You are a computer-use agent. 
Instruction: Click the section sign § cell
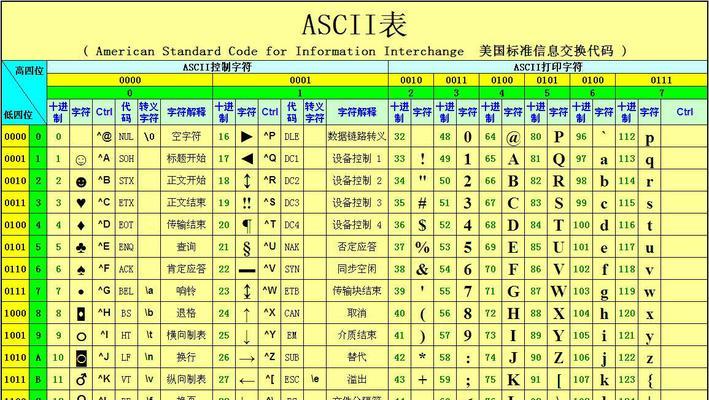pyautogui.click(x=246, y=247)
